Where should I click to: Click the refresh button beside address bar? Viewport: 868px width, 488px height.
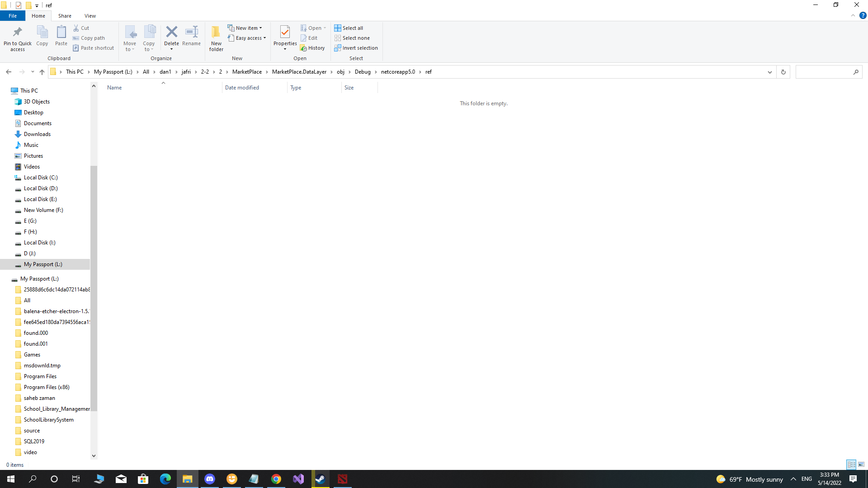783,72
